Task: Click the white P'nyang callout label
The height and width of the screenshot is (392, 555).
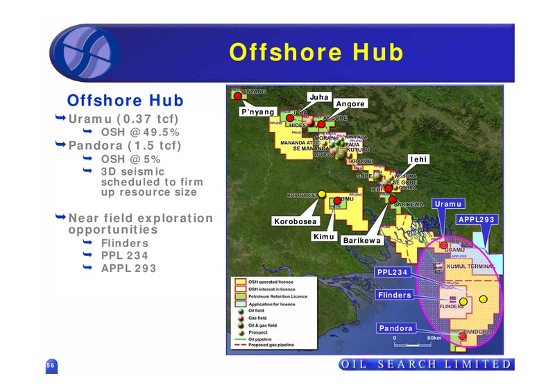Action: point(257,112)
